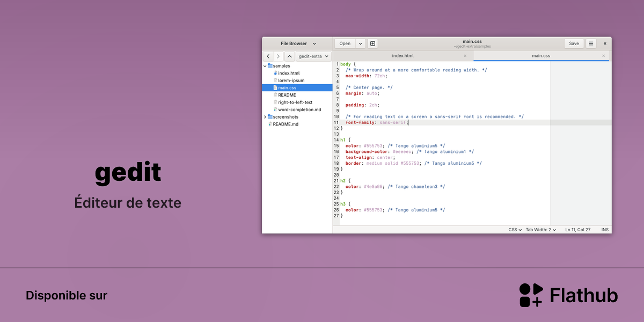
Task: Expand the screenshots folder
Action: [265, 116]
